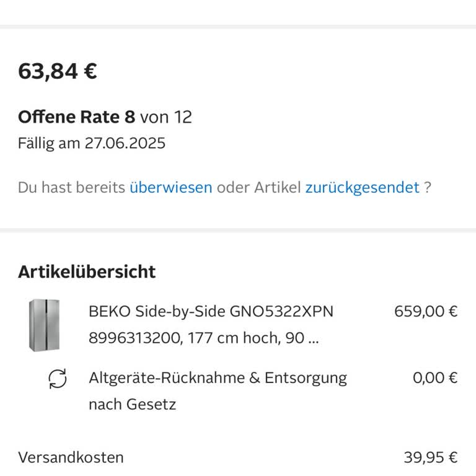Click the item price 659,00 €
Screen dimensions: 476x476
click(x=426, y=311)
